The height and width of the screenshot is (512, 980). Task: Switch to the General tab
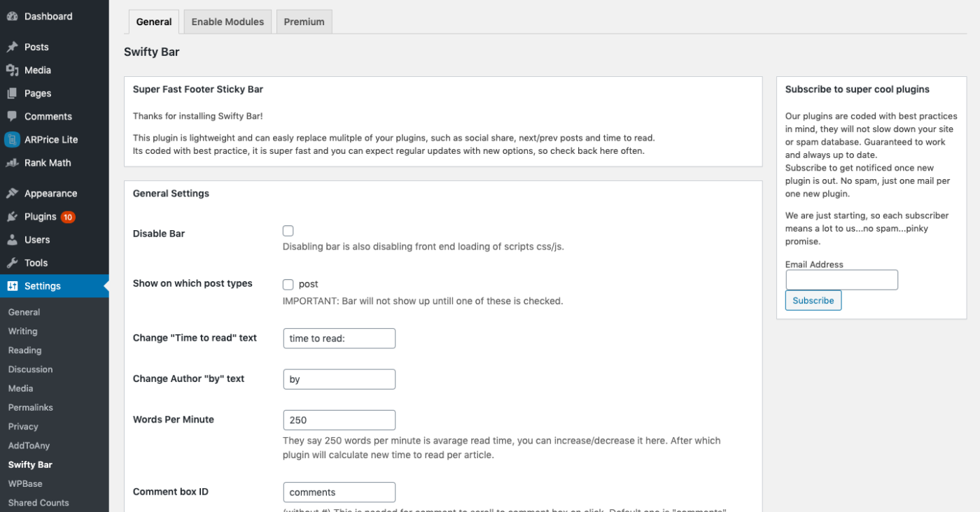(x=154, y=22)
